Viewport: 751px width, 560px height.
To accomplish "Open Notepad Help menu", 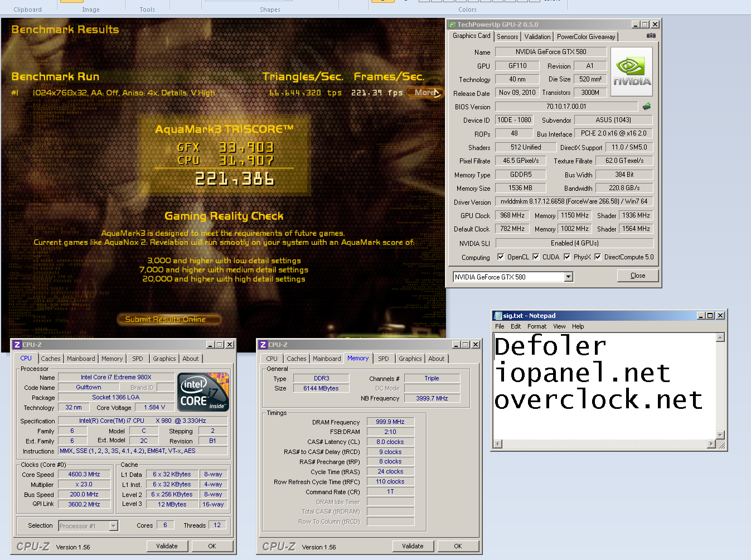I will click(x=578, y=326).
